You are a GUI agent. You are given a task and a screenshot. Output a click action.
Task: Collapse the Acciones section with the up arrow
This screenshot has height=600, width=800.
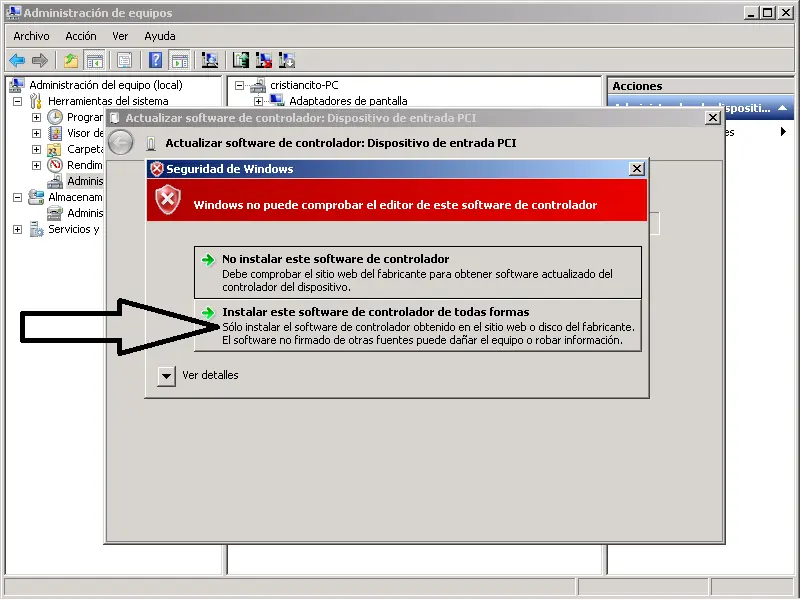[782, 108]
